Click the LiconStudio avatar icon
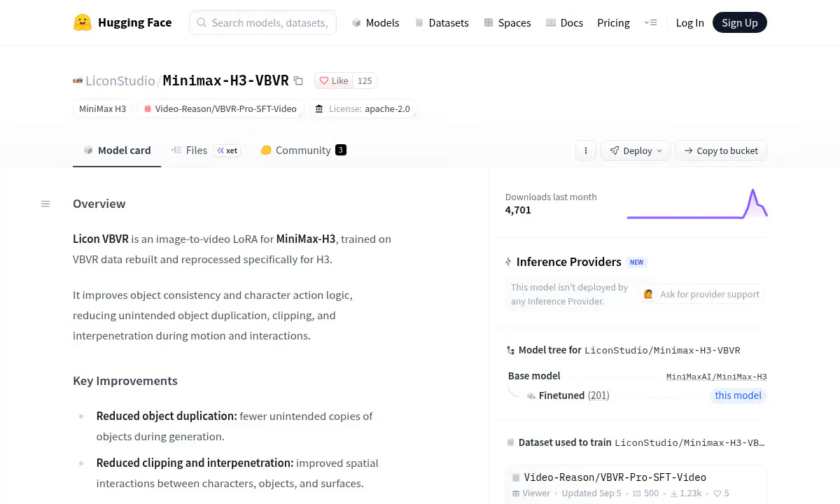The width and height of the screenshot is (840, 504). click(x=78, y=80)
